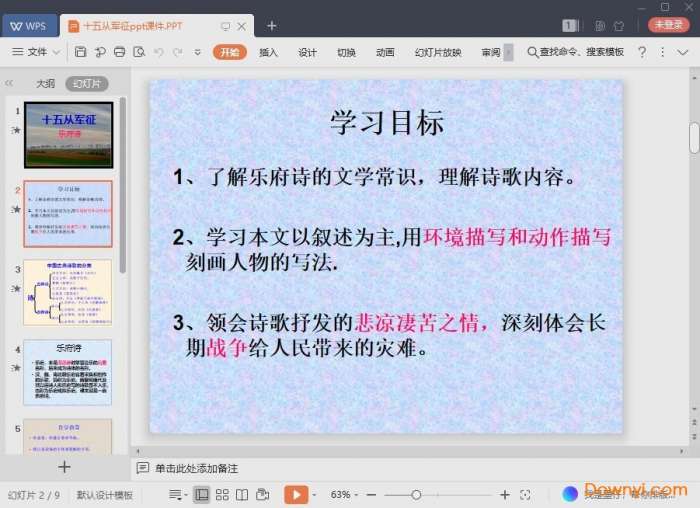The image size is (700, 508).
Task: Click the main vertical scrollbar thumb
Action: tap(694, 138)
